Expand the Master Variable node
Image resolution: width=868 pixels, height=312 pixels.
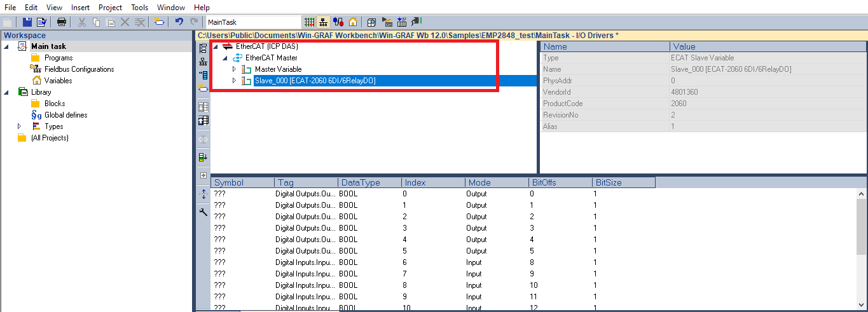234,69
